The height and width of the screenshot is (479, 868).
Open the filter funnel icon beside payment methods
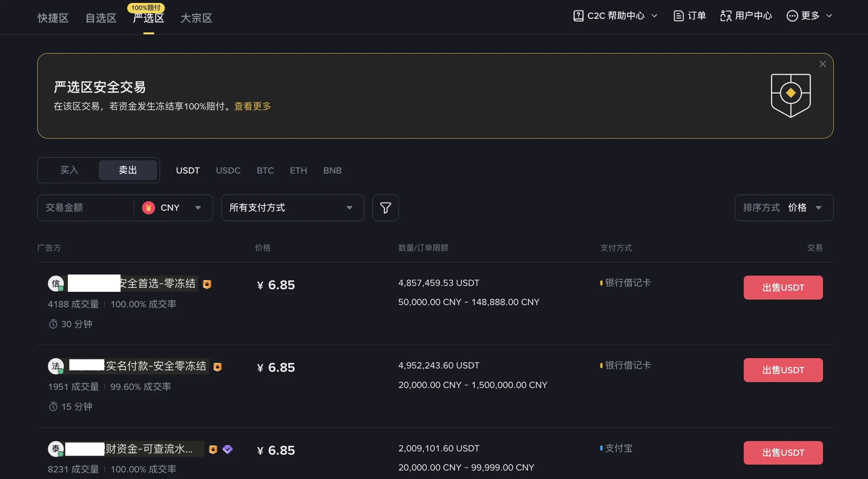point(385,208)
